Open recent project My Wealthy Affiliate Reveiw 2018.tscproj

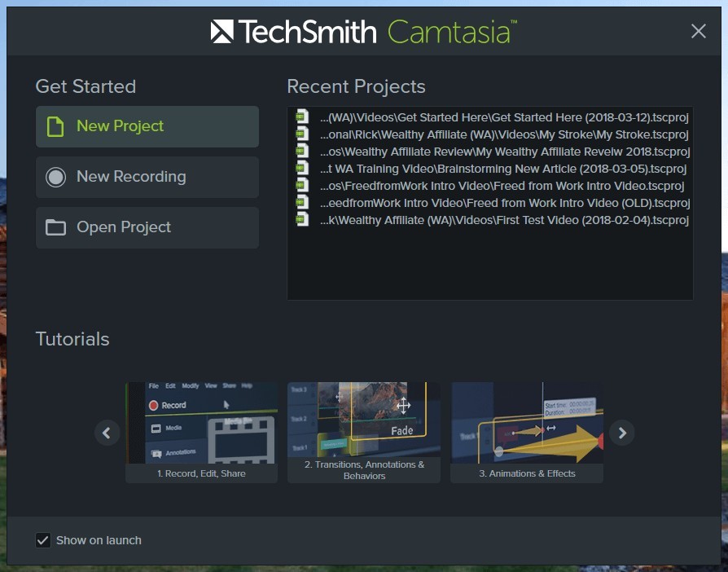click(x=505, y=152)
